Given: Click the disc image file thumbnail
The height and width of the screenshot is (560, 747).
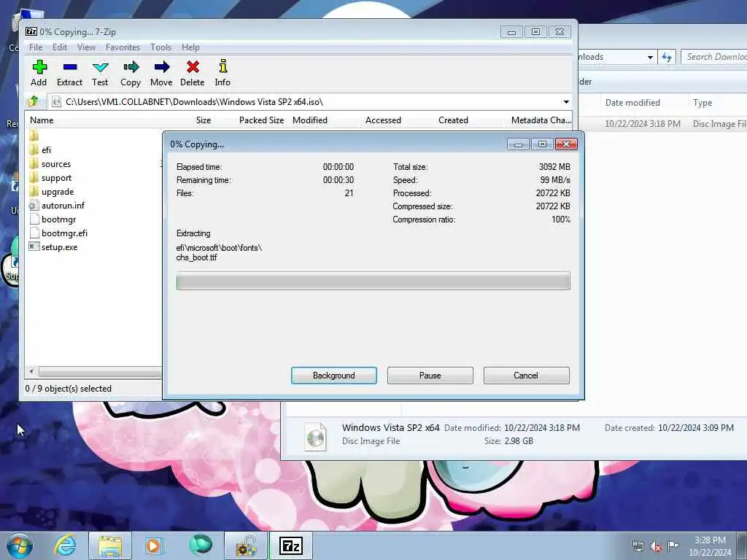Looking at the screenshot, I should 315,437.
